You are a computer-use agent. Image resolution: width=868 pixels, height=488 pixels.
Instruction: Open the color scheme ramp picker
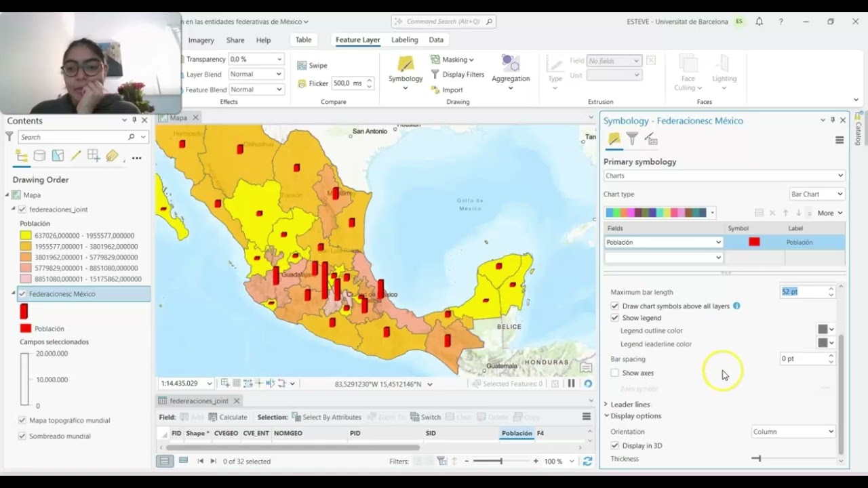660,213
